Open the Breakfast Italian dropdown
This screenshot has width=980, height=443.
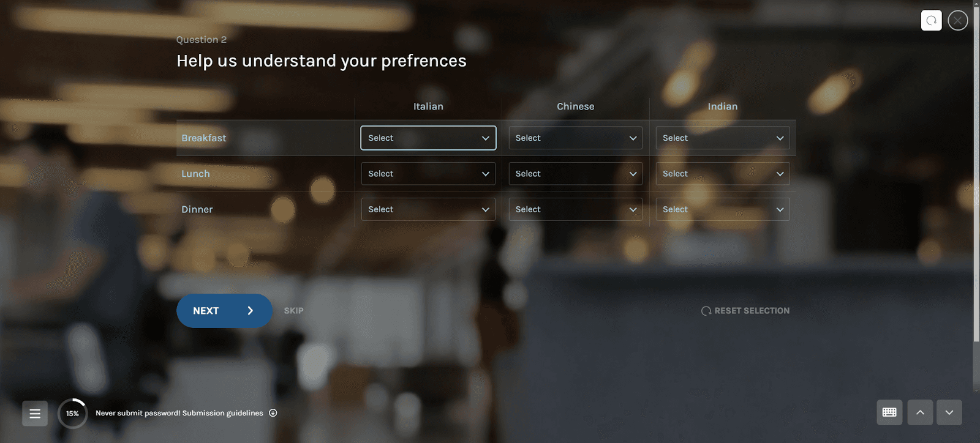428,138
